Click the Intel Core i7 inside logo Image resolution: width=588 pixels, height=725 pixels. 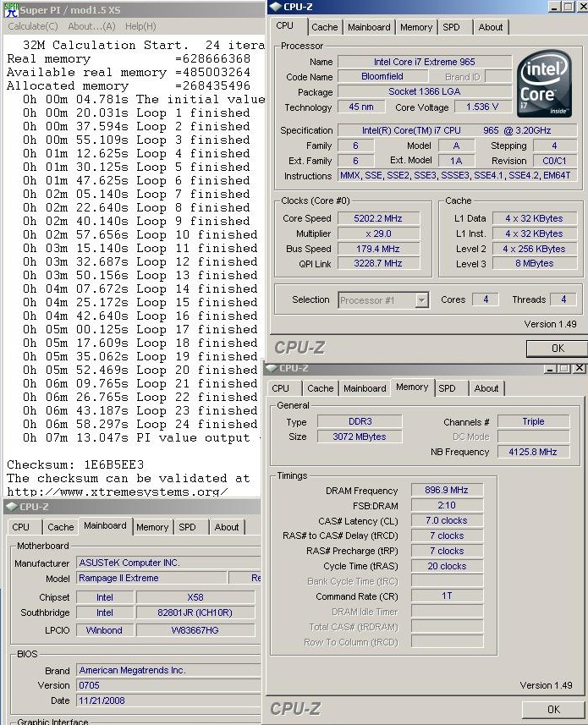[x=544, y=84]
